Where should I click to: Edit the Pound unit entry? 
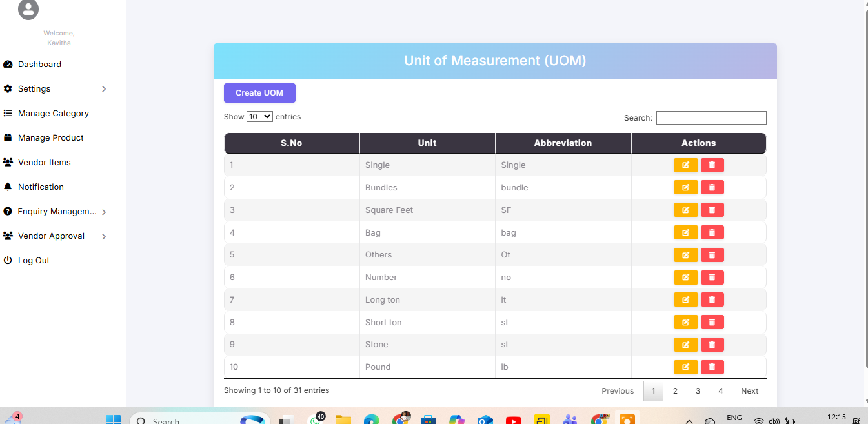pos(685,367)
